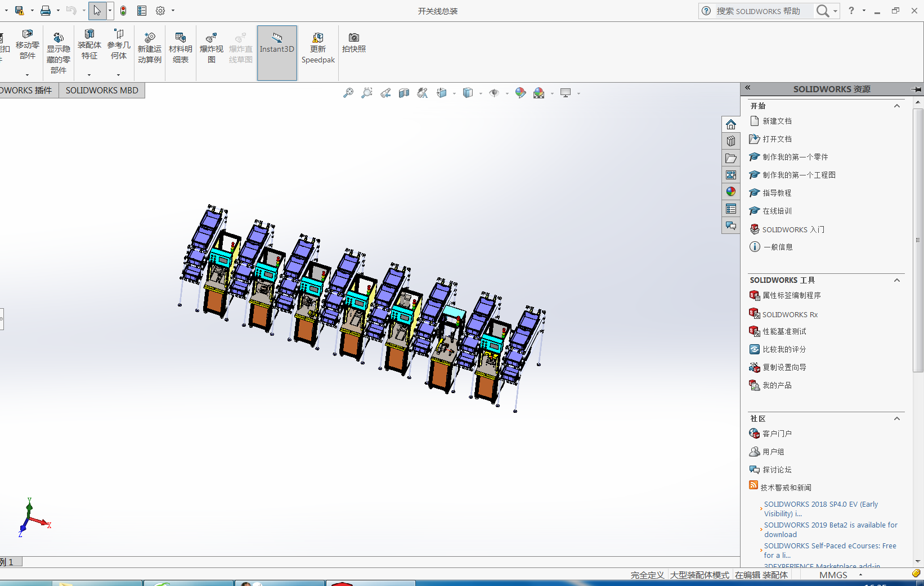The image size is (924, 586).
Task: Toggle the Instant3D button
Action: click(277, 48)
